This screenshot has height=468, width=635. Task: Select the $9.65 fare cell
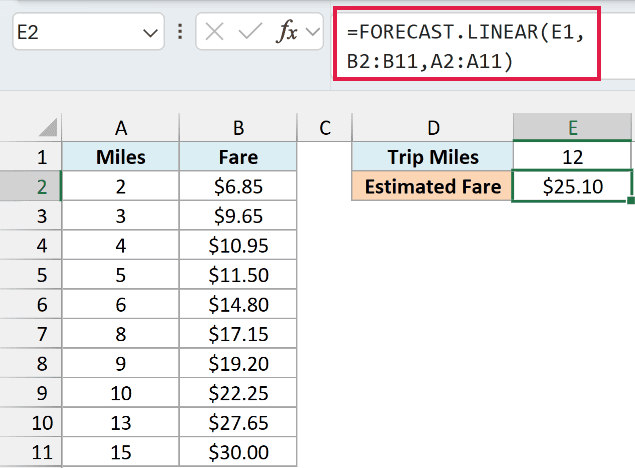coord(238,216)
